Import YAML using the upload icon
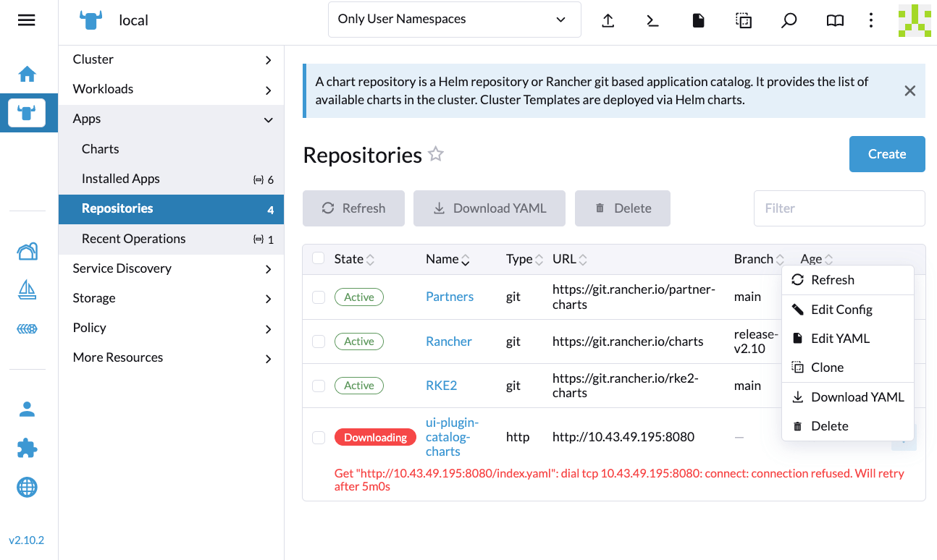 pyautogui.click(x=608, y=20)
